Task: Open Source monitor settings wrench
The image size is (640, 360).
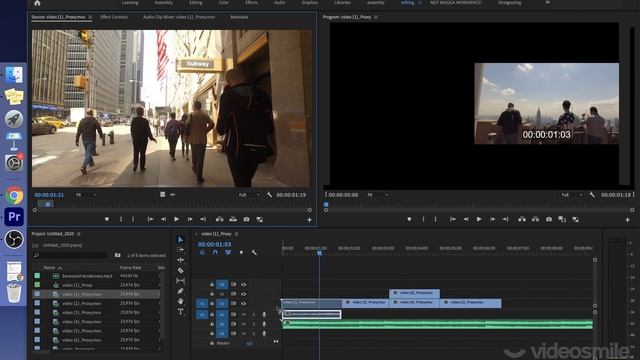Action: pyautogui.click(x=269, y=195)
